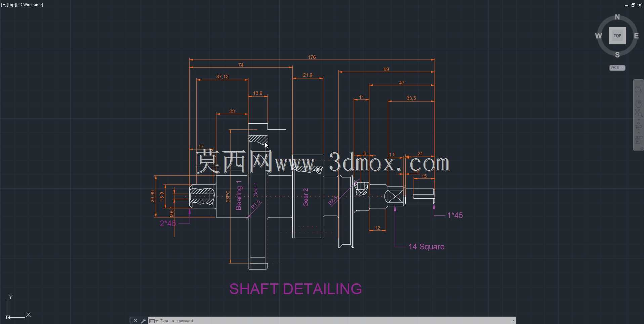Select the R1,5 radius annotation
Screen dimensions: 644x324
click(256, 205)
